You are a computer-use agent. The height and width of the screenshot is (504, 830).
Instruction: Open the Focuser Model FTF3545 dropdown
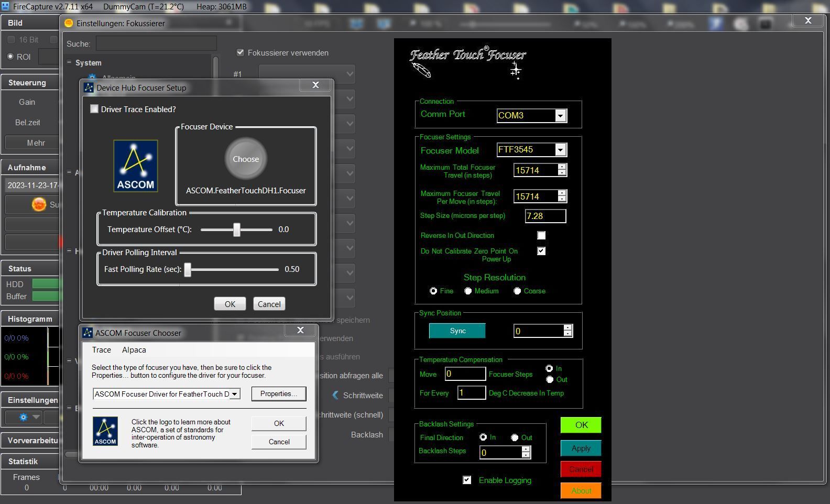pyautogui.click(x=560, y=150)
